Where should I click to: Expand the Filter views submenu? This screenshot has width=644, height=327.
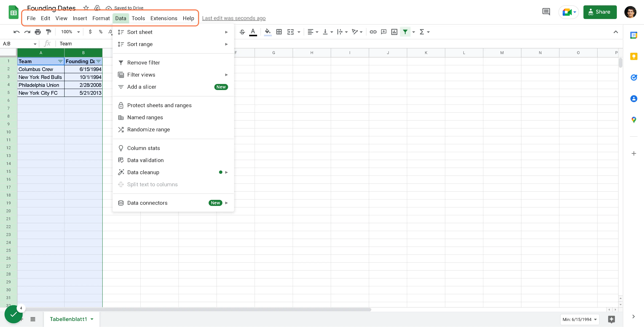(173, 75)
